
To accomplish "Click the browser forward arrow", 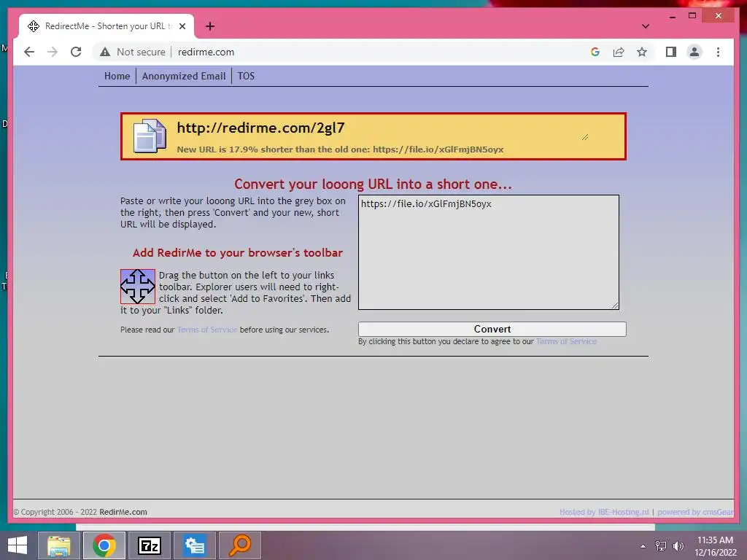I will pyautogui.click(x=53, y=52).
